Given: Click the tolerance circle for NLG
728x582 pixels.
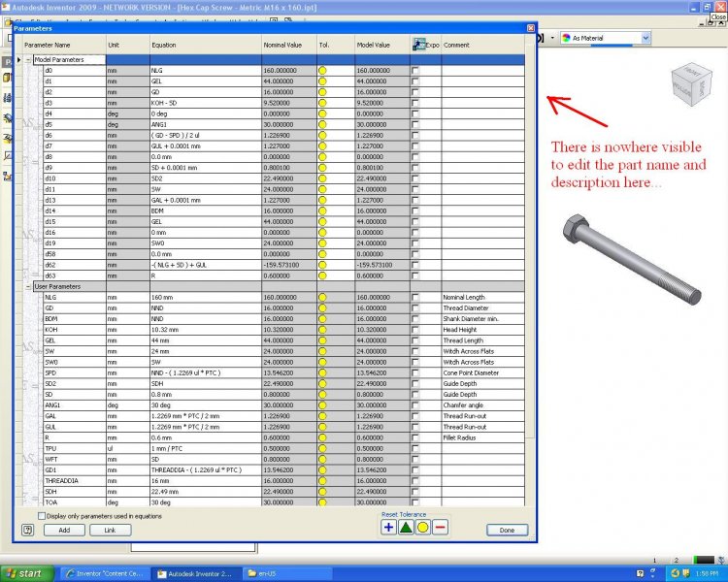Looking at the screenshot, I should click(x=322, y=298).
